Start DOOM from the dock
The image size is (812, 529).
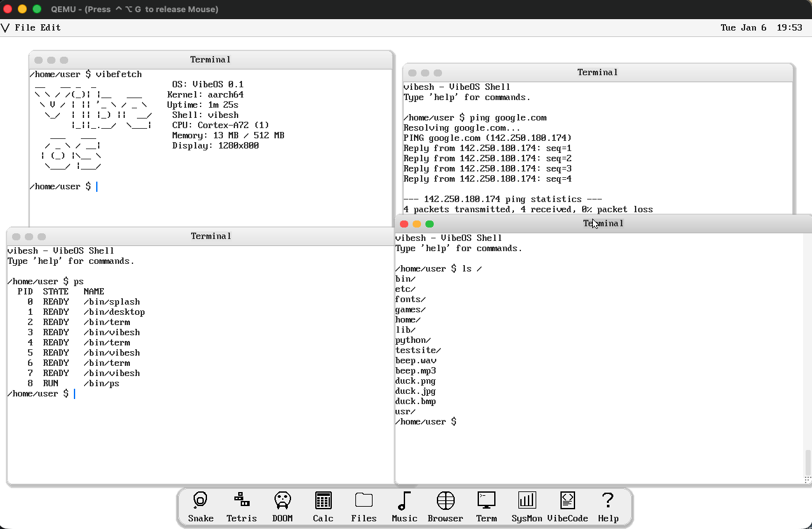(282, 501)
